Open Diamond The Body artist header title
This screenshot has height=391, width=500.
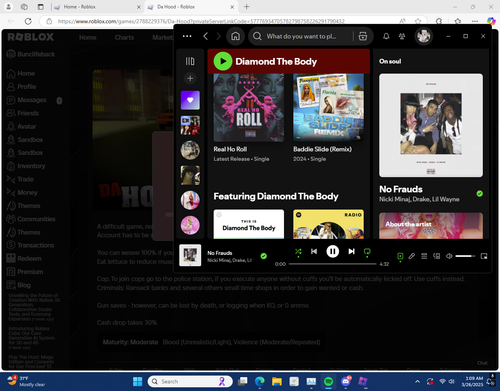pos(276,61)
